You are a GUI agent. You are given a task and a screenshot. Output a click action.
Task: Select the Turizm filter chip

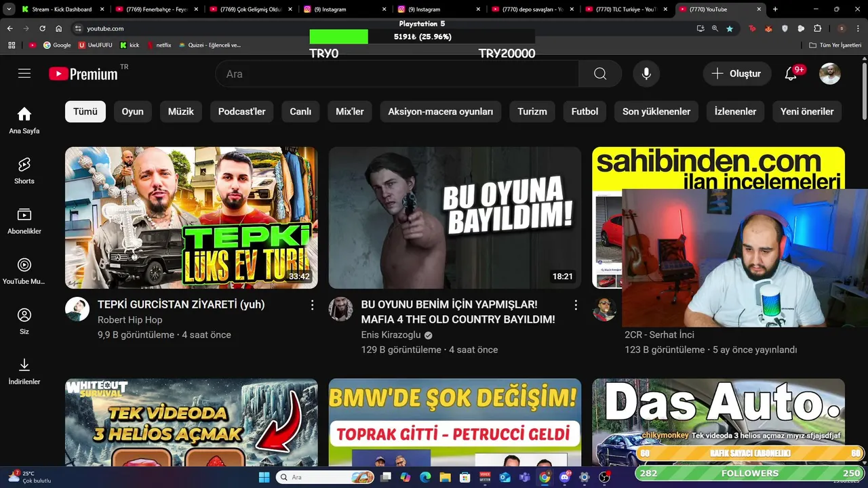click(x=532, y=111)
